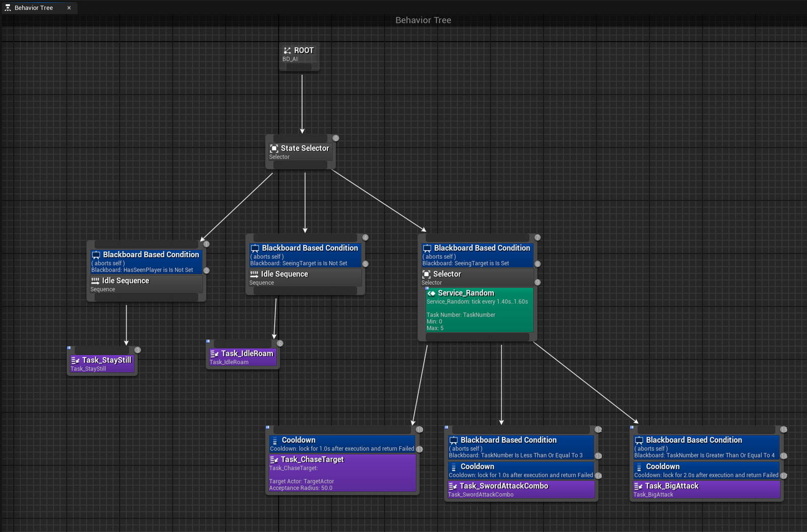Select the Idle Sequence under HasSeenPlayer condition
This screenshot has height=532, width=807.
pos(146,284)
